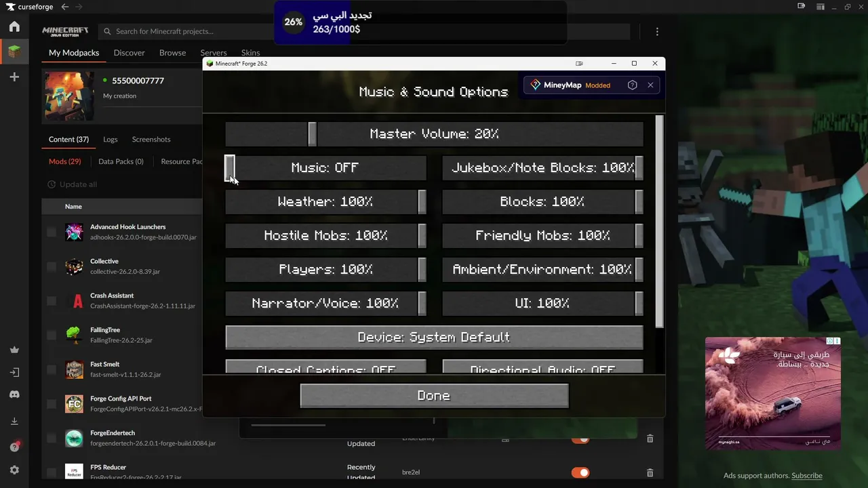
Task: Tick the ForgeEndertech checkbox
Action: pyautogui.click(x=52, y=438)
